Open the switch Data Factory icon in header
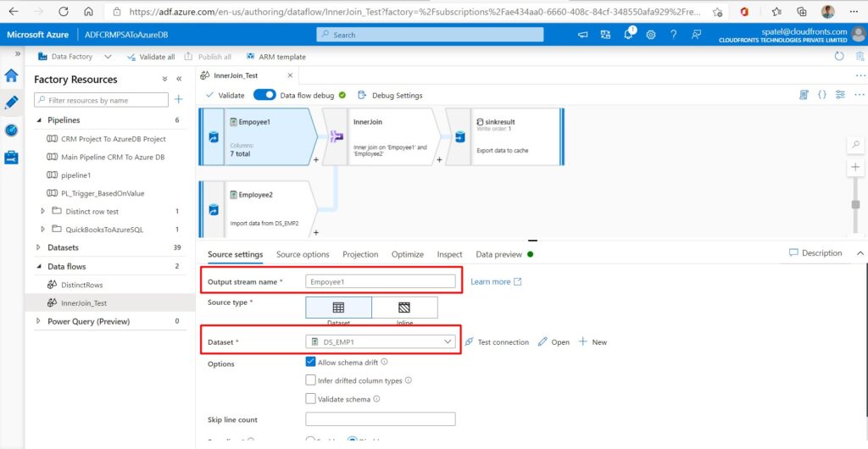 (x=605, y=34)
